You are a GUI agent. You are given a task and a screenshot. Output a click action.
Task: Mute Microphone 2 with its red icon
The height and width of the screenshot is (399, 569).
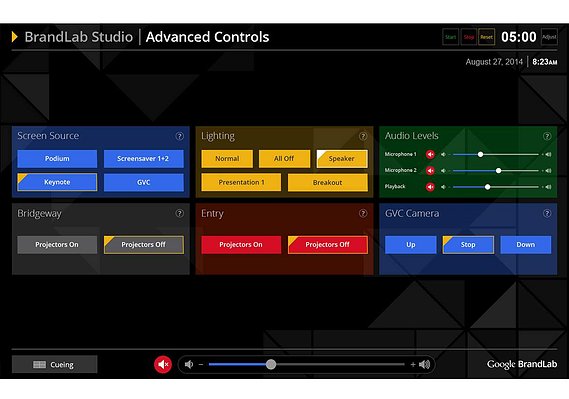point(430,170)
